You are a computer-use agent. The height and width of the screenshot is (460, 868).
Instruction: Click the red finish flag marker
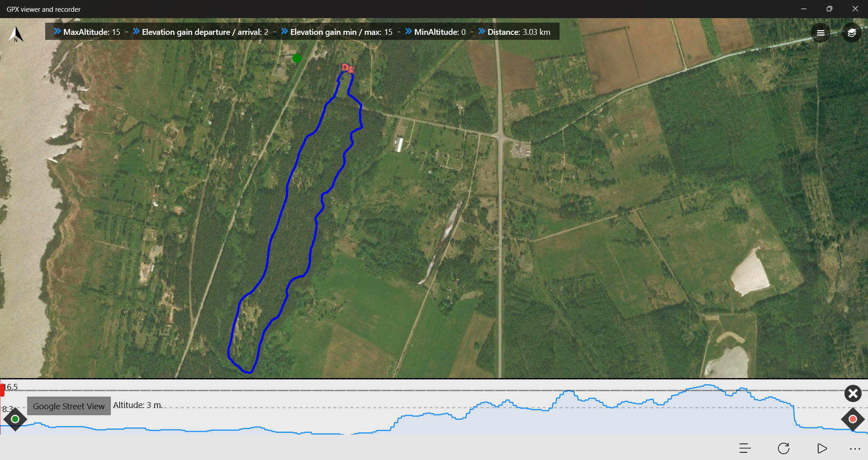[x=347, y=68]
